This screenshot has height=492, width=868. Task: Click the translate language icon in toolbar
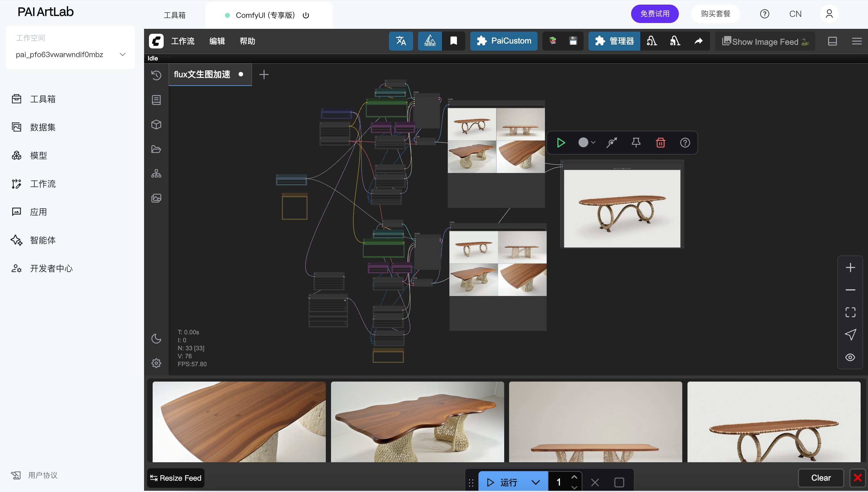tap(401, 41)
